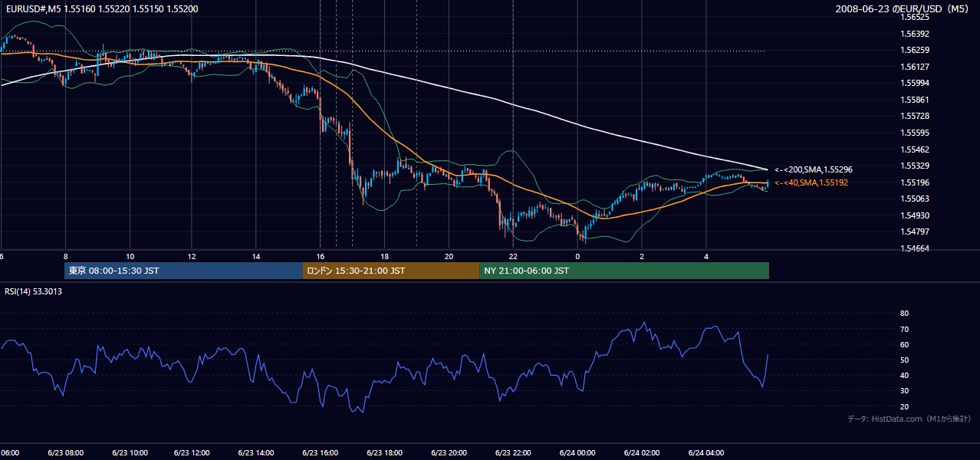
Task: Click the ロンドン 15:30-21:00 JST session bar
Action: (x=392, y=271)
